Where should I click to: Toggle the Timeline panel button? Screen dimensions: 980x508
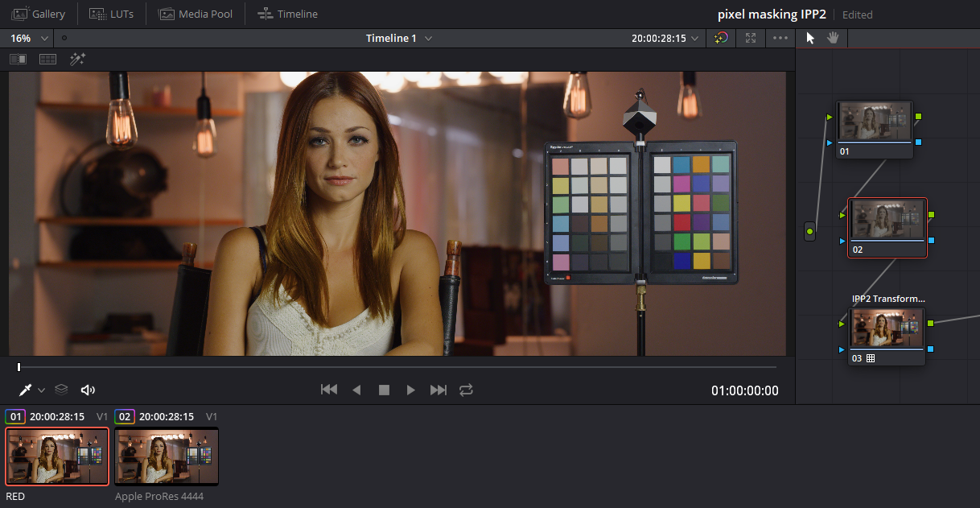click(x=287, y=14)
